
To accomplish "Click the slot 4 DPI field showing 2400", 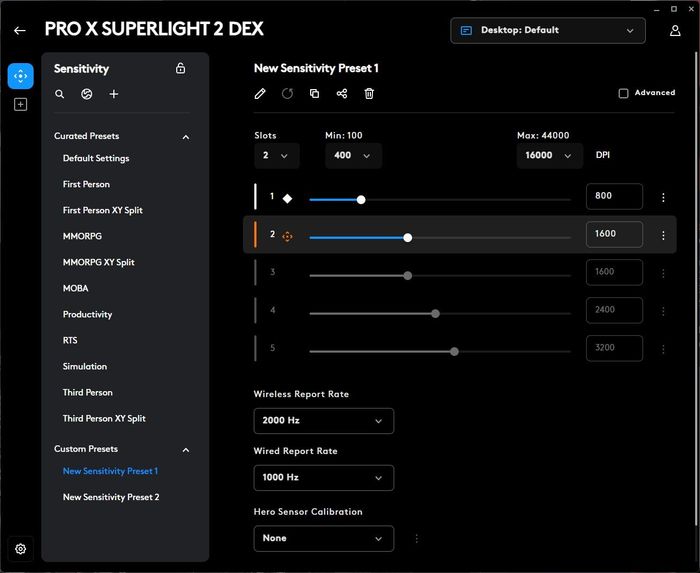I will pos(614,310).
